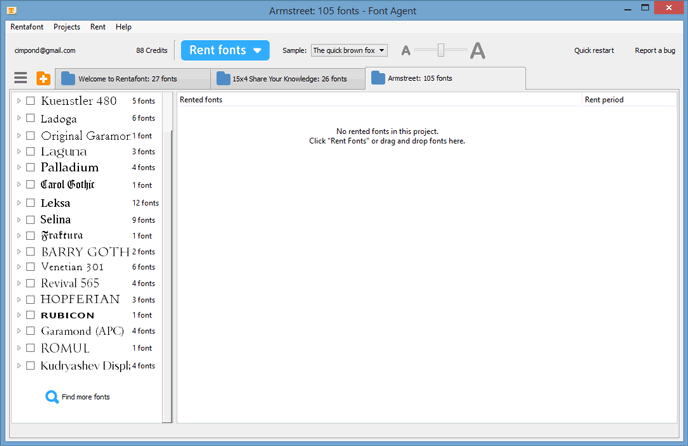Select the Palladium font name
Screen dimensions: 688x446
69,167
